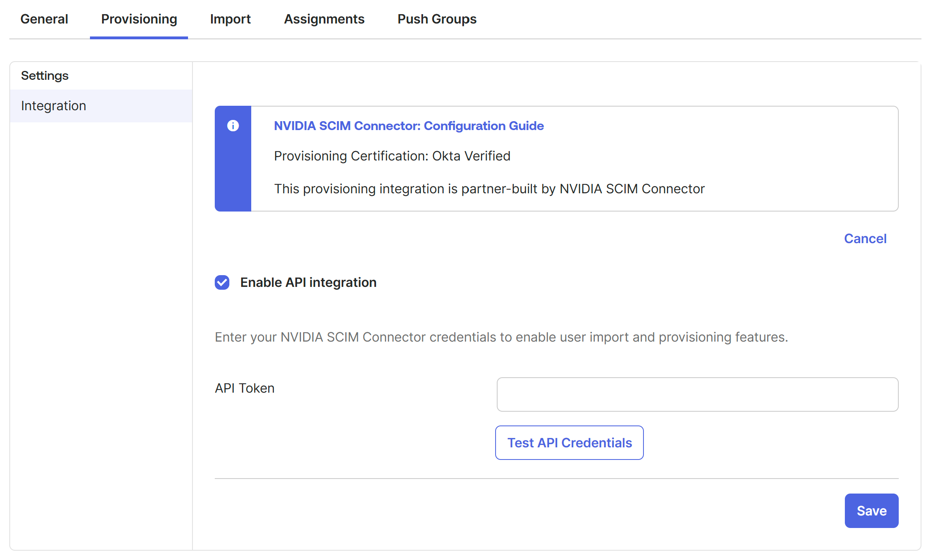934x560 pixels.
Task: Click the Cancel link
Action: click(865, 239)
